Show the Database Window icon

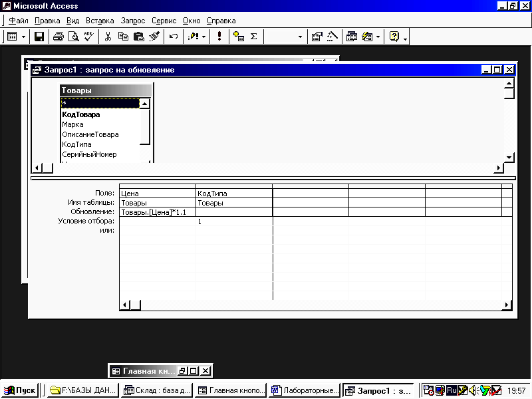[x=352, y=37]
